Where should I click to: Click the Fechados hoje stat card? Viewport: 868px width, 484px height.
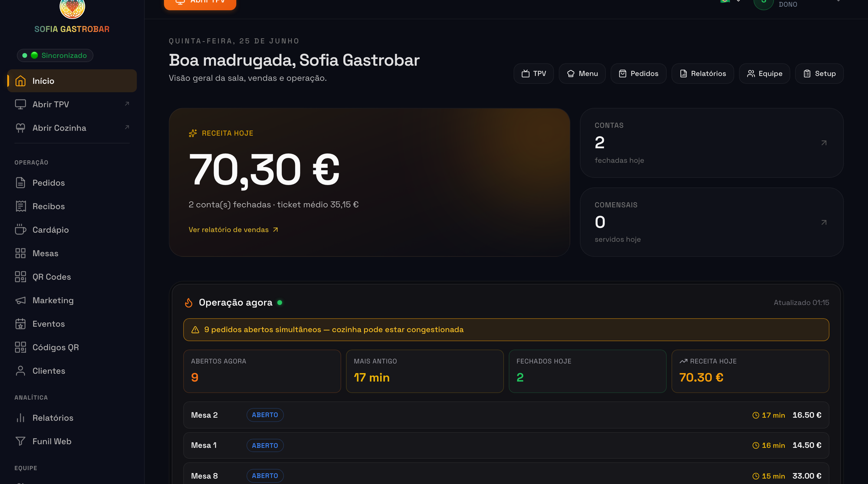point(588,371)
